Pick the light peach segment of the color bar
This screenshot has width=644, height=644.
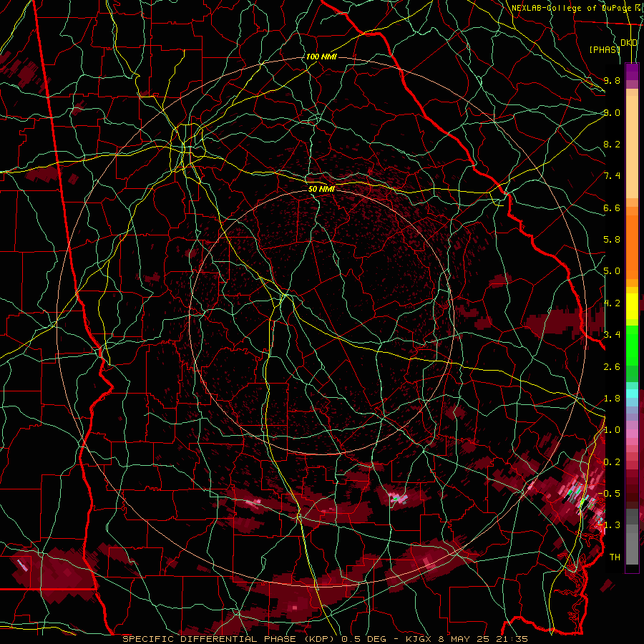[632, 148]
